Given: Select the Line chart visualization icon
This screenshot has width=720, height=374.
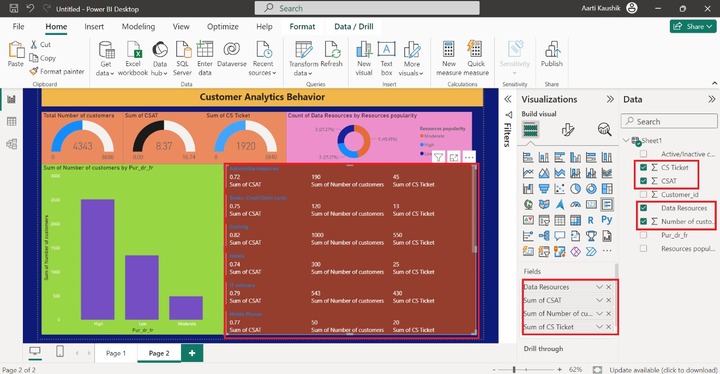Looking at the screenshot, I should click(528, 173).
